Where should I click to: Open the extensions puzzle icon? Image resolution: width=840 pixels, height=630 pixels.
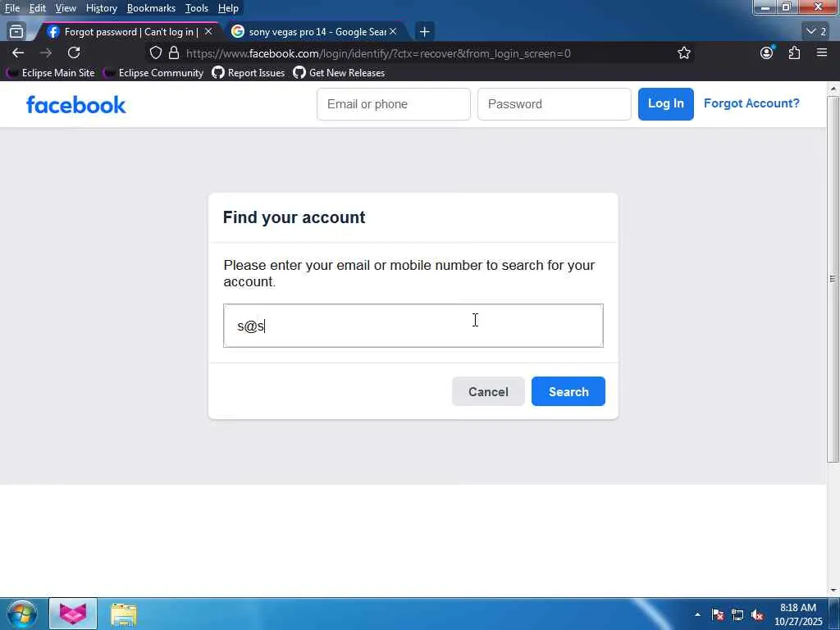click(794, 52)
